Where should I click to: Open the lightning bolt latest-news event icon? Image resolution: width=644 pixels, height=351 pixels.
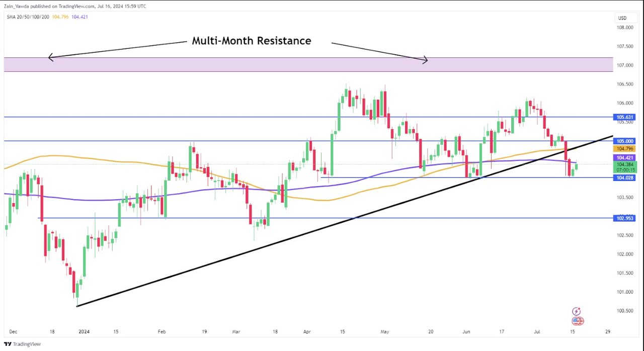coord(577,312)
